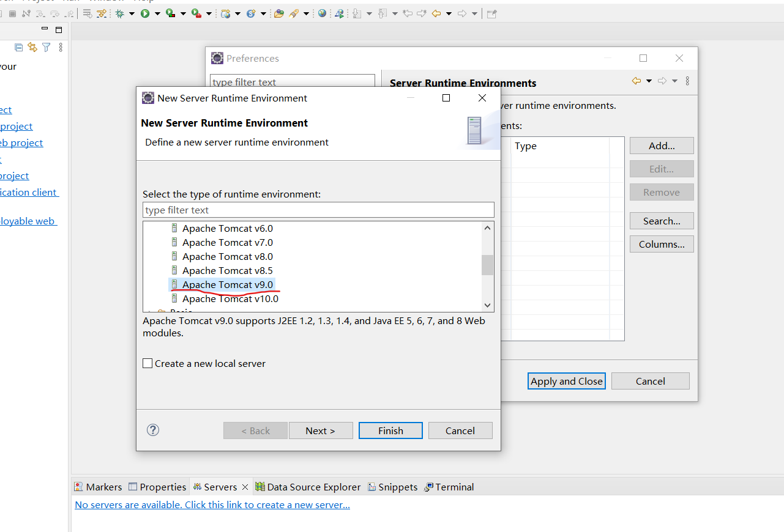Click the Coverage run icon

click(171, 13)
